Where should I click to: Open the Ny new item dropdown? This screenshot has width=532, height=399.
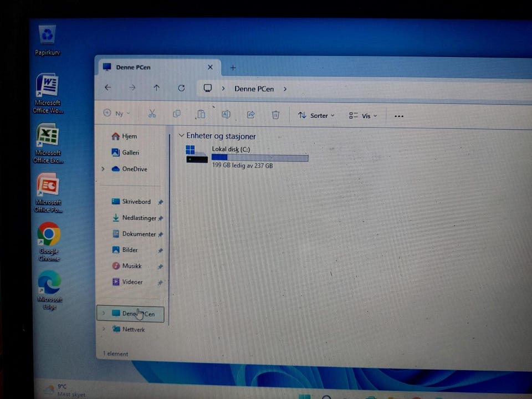[116, 113]
